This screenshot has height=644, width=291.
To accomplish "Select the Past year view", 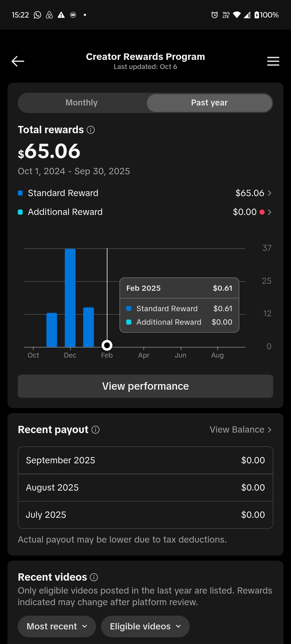I will pyautogui.click(x=209, y=103).
